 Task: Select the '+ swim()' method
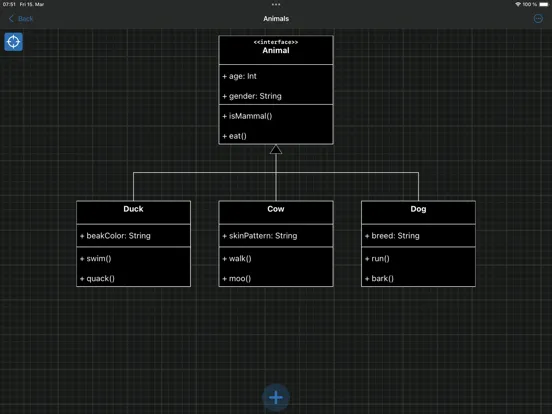coord(95,258)
